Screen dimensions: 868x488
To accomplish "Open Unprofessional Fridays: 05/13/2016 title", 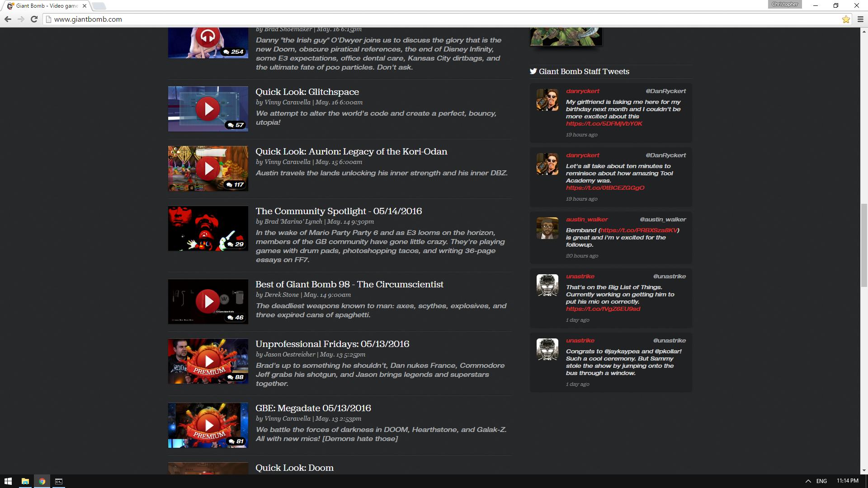I will [x=332, y=344].
